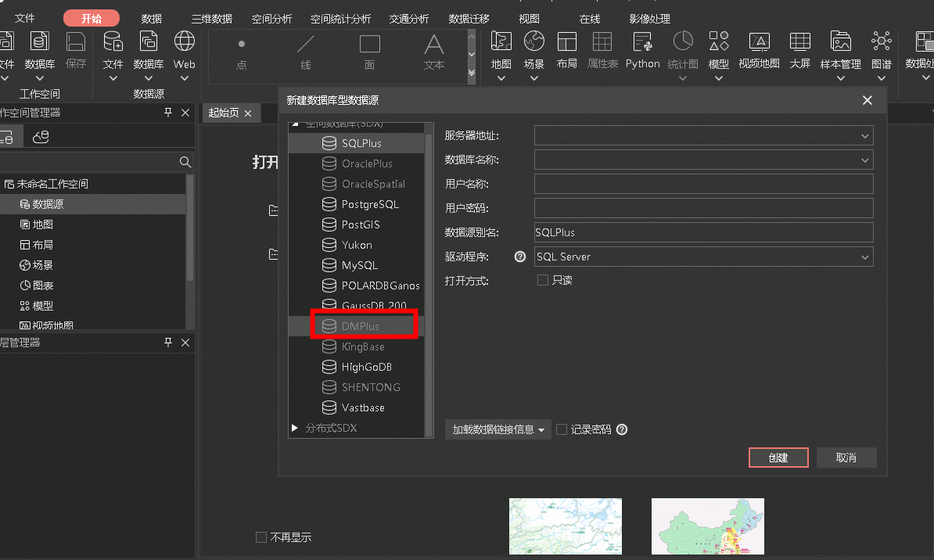Image resolution: width=934 pixels, height=560 pixels.
Task: Click the 用户密码 input field
Action: tap(703, 209)
